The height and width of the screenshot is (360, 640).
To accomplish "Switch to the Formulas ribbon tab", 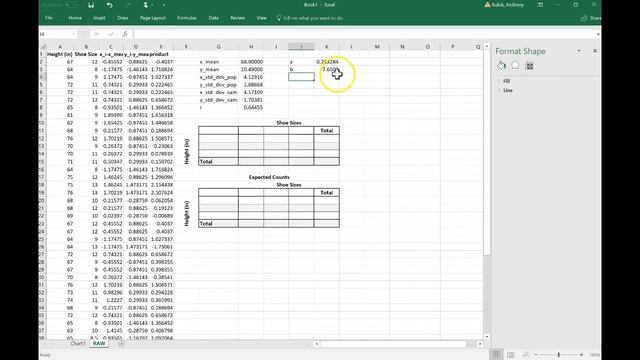I will coord(187,18).
